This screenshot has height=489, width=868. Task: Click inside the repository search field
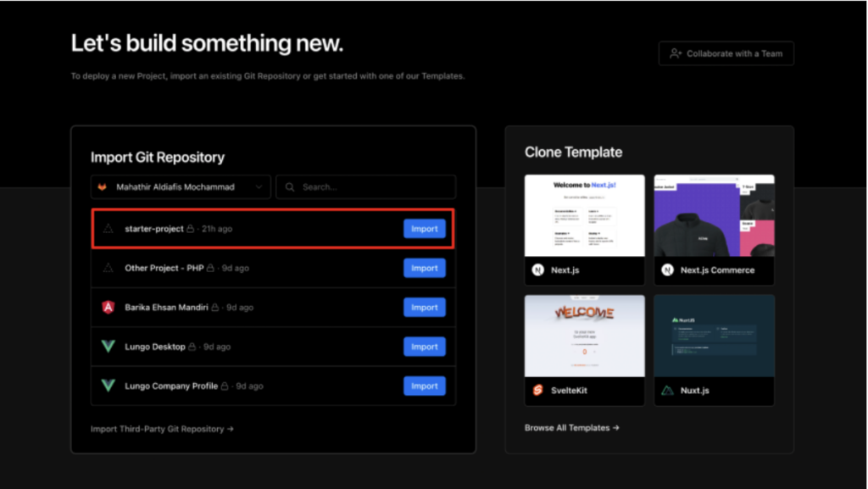(x=364, y=186)
